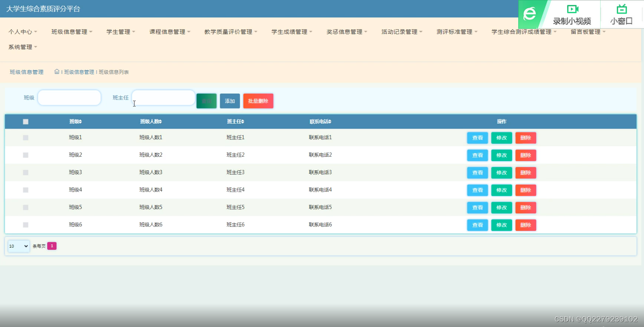Sort the table by 班级 column
This screenshot has width=644, height=327.
click(x=75, y=122)
